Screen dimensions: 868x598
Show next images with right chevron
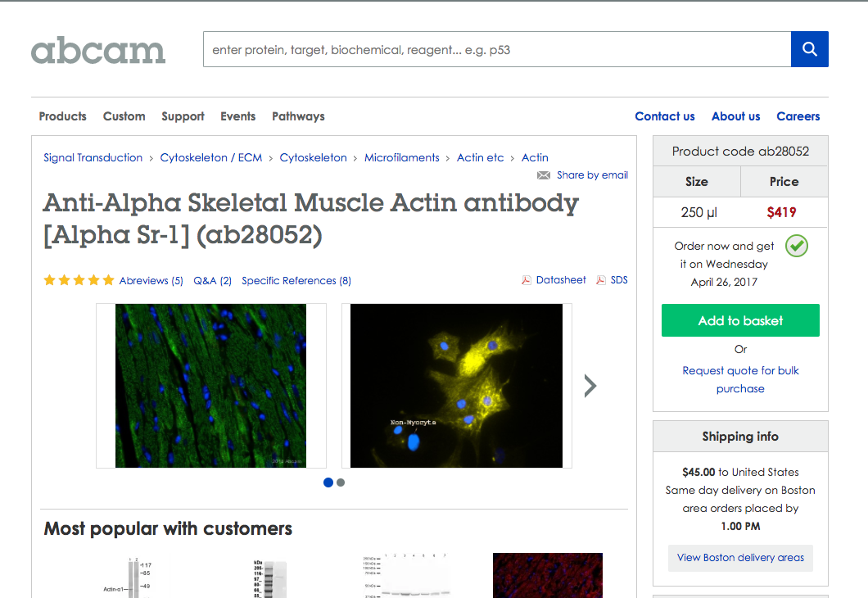pos(590,386)
